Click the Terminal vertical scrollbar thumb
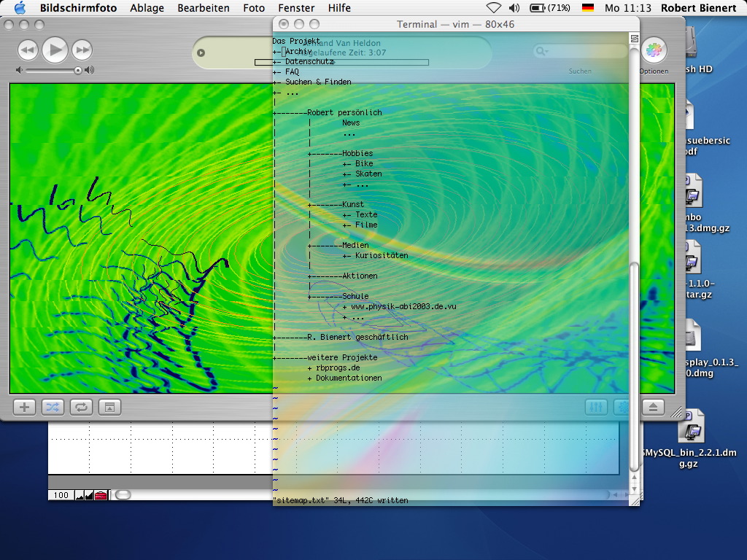 pos(634,366)
